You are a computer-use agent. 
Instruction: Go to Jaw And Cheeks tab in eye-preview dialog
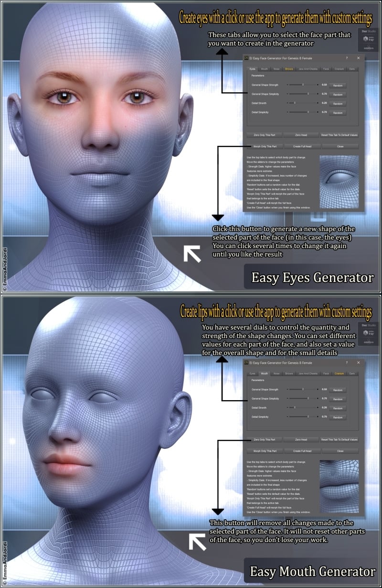pyautogui.click(x=308, y=69)
